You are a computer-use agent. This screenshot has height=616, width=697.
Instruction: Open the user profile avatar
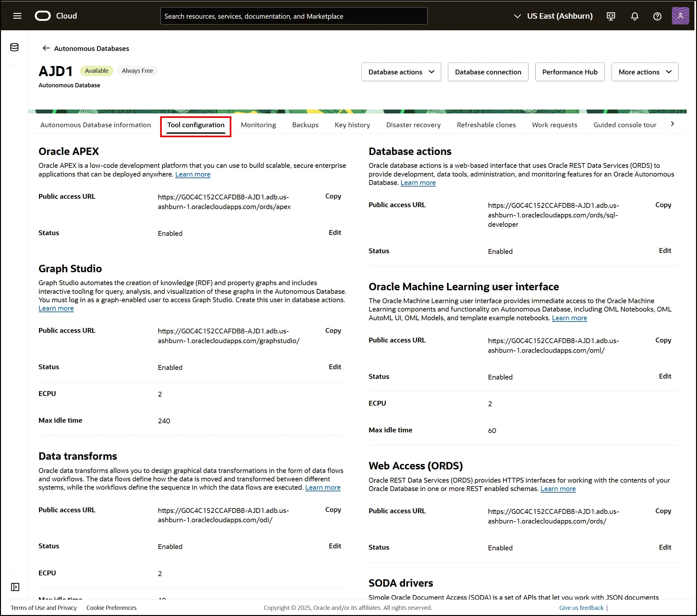pyautogui.click(x=680, y=16)
